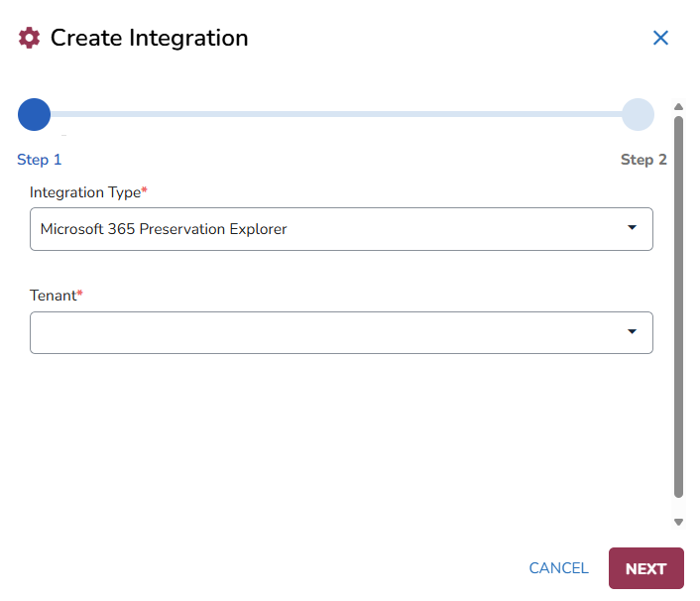The image size is (700, 601).
Task: Click the Tenant dropdown caret arrow
Action: tap(632, 332)
